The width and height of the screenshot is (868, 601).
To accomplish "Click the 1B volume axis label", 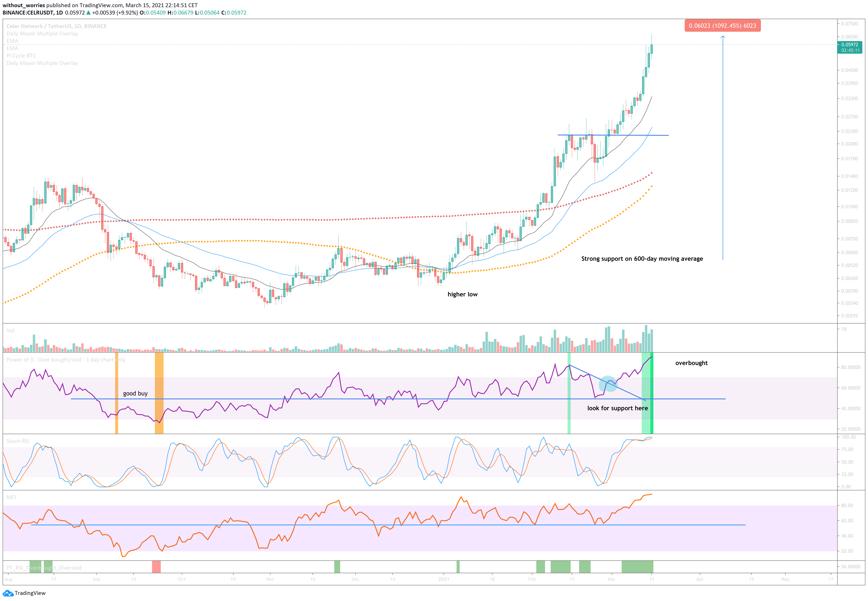I will (843, 329).
